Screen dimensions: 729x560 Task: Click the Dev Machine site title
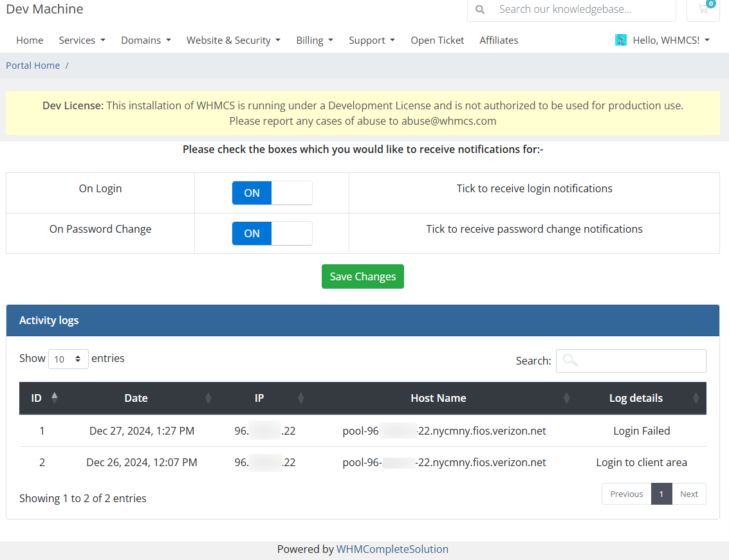44,9
